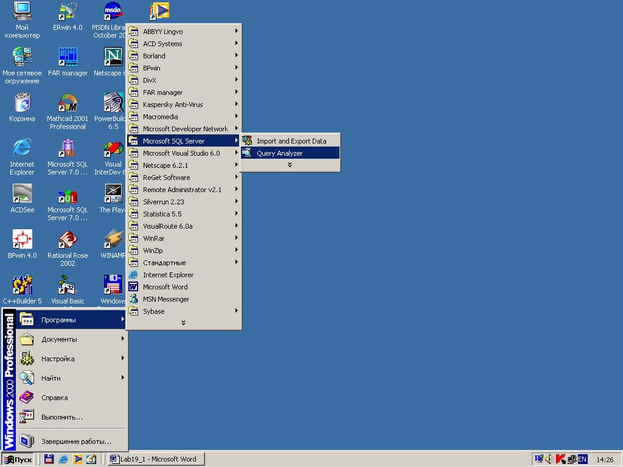
Task: Open Мой компьютер desktop icon
Action: [x=22, y=13]
